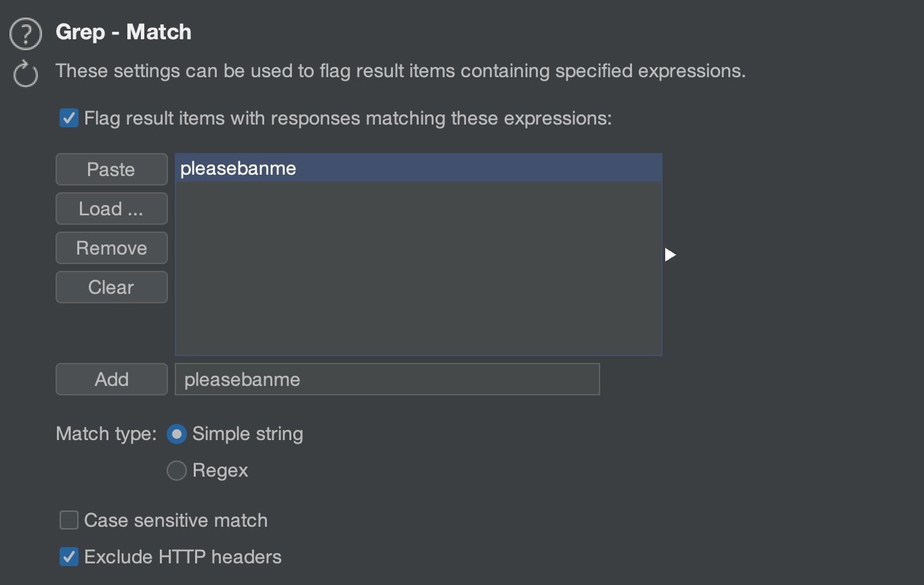This screenshot has width=924, height=585.
Task: Focus the new expression text field
Action: coord(387,379)
